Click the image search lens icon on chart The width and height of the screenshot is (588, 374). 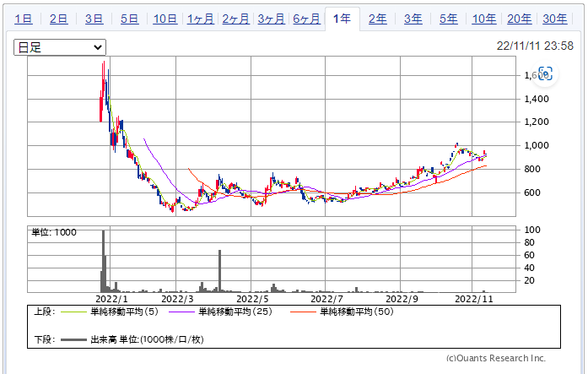point(545,73)
